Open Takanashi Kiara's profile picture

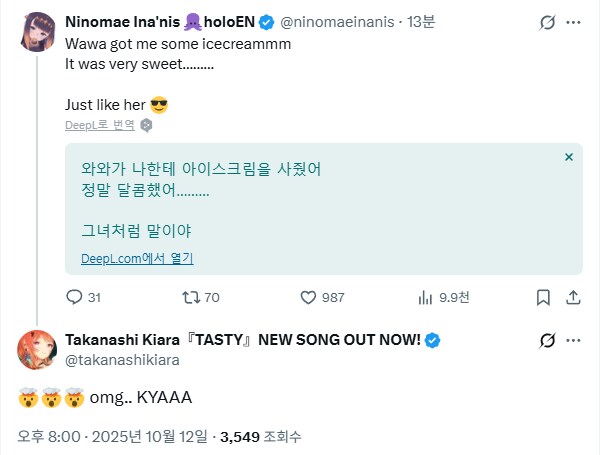(36, 350)
